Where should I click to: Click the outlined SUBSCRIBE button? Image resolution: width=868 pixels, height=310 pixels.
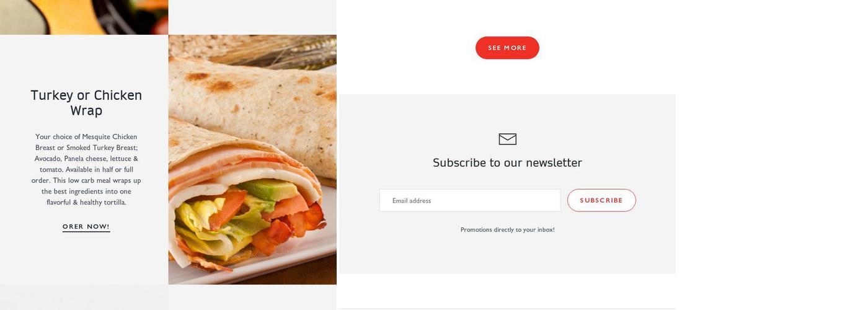pos(601,200)
